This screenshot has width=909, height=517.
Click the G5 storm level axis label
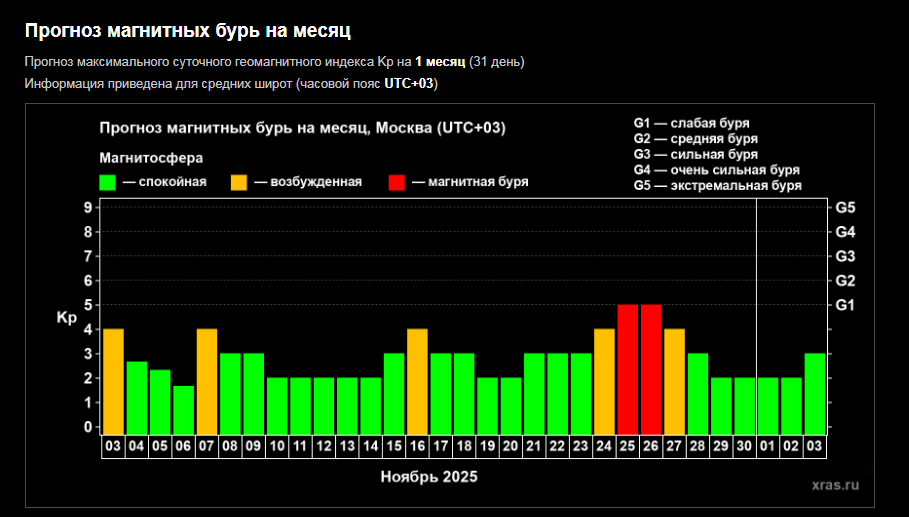click(x=845, y=208)
